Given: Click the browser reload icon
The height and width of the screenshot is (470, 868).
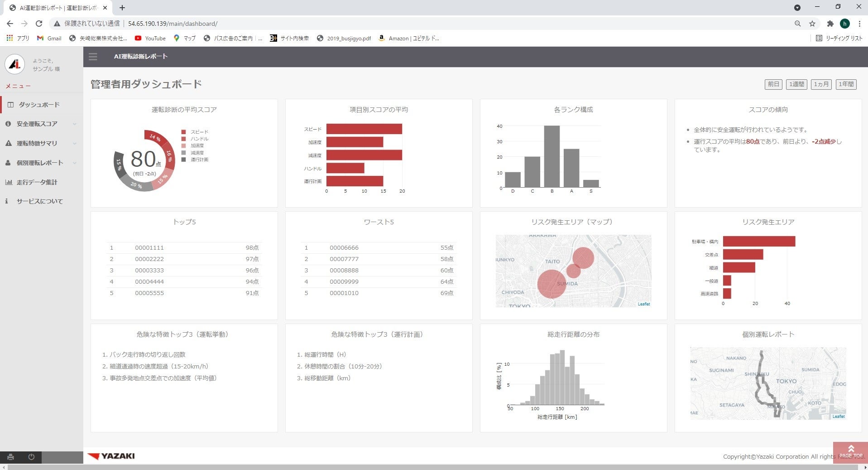Looking at the screenshot, I should [x=39, y=24].
